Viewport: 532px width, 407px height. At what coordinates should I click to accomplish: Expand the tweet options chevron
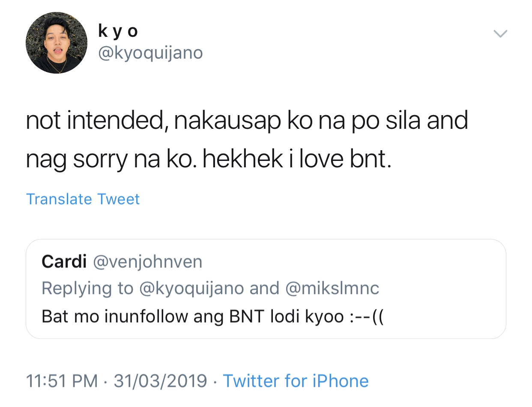[500, 34]
